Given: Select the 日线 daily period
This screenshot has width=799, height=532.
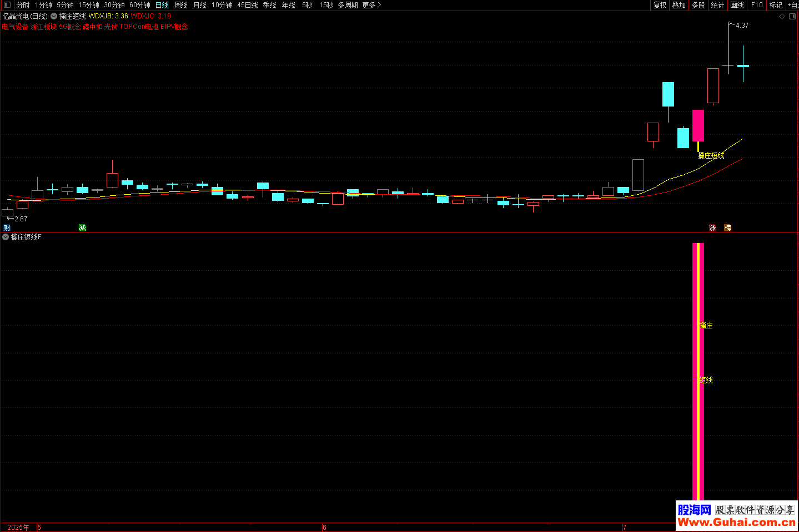Looking at the screenshot, I should pyautogui.click(x=162, y=5).
